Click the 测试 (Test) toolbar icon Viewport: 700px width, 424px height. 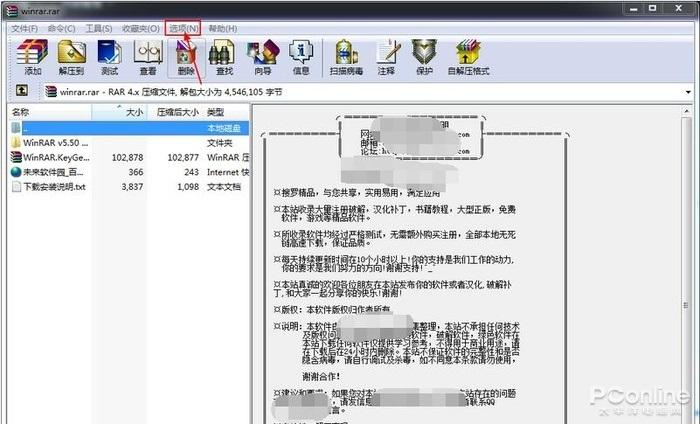point(109,57)
